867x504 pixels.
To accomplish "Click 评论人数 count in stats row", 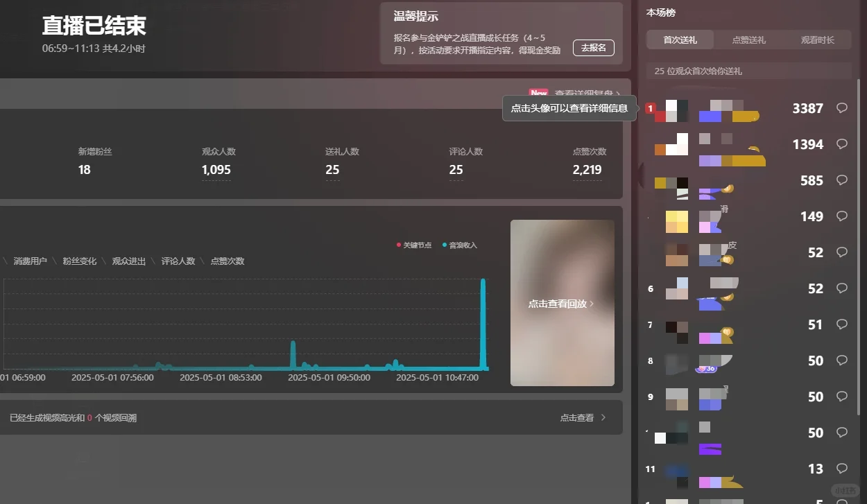I will click(456, 170).
